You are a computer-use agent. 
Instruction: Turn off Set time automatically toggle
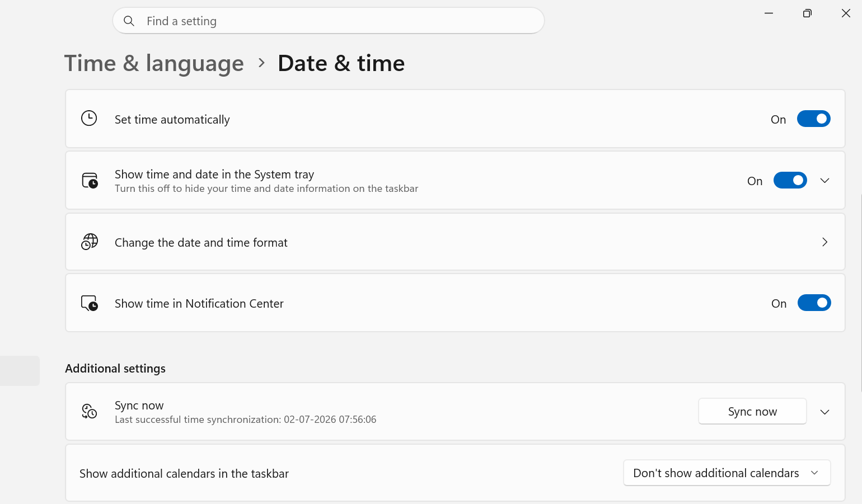tap(813, 119)
